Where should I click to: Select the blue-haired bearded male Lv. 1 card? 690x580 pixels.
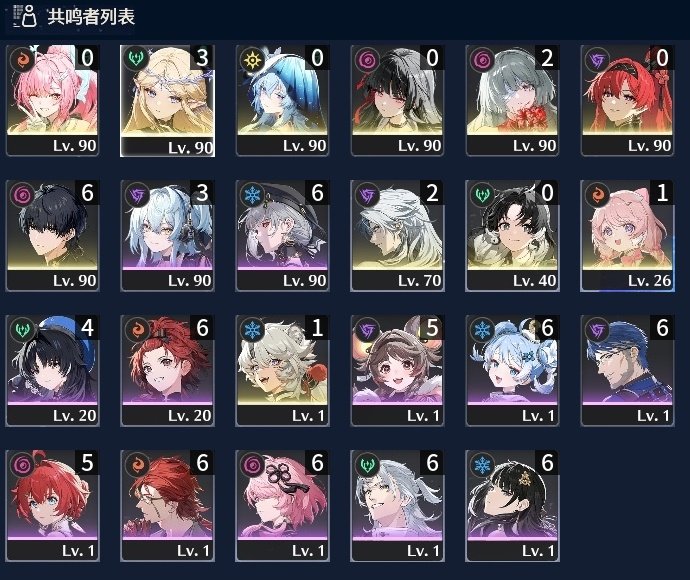(628, 371)
